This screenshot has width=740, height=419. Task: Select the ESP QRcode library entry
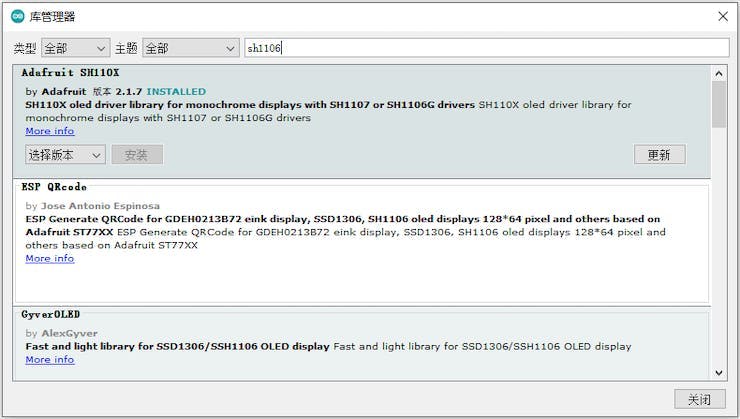point(362,243)
